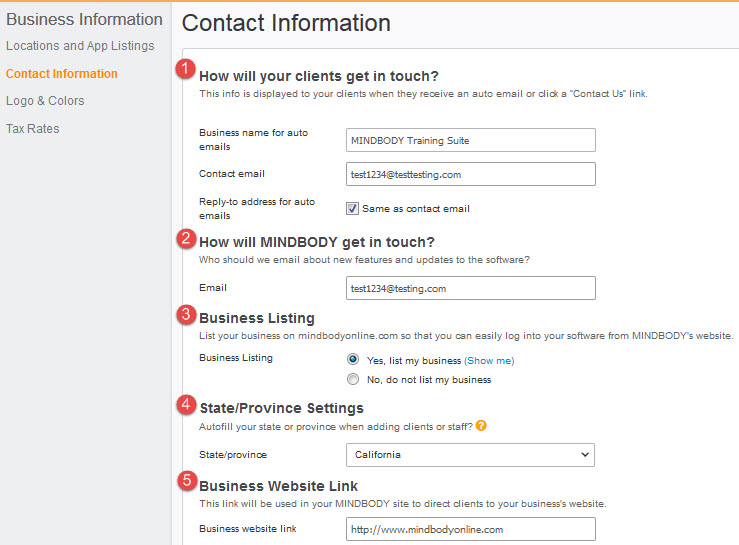This screenshot has width=739, height=545.
Task: Click the Same as contact email label
Action: pos(416,208)
